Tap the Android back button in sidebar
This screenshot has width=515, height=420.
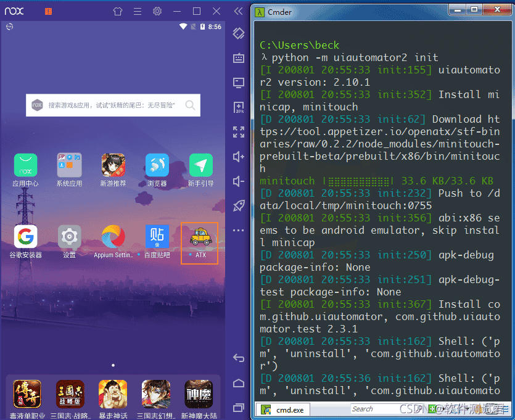(x=239, y=358)
